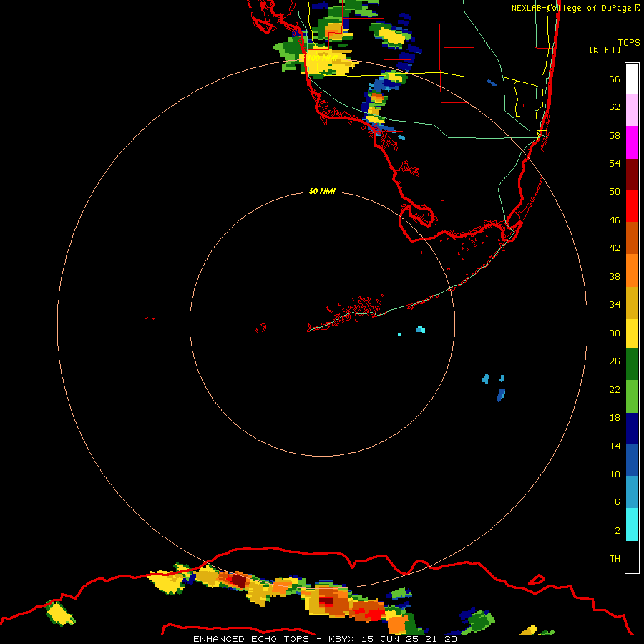Click the ENHANCED ECHO TOPS caption text

(x=252, y=639)
